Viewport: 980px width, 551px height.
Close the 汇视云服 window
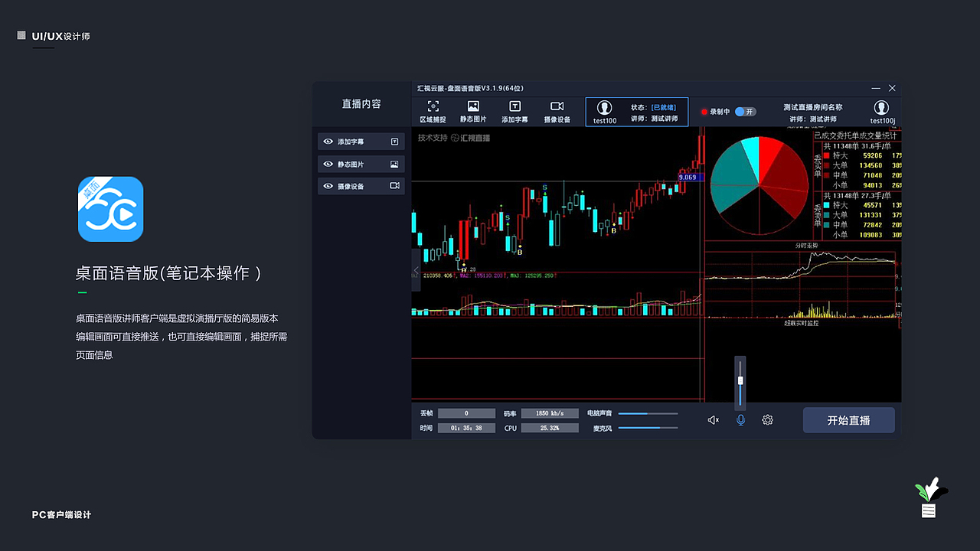tap(892, 88)
